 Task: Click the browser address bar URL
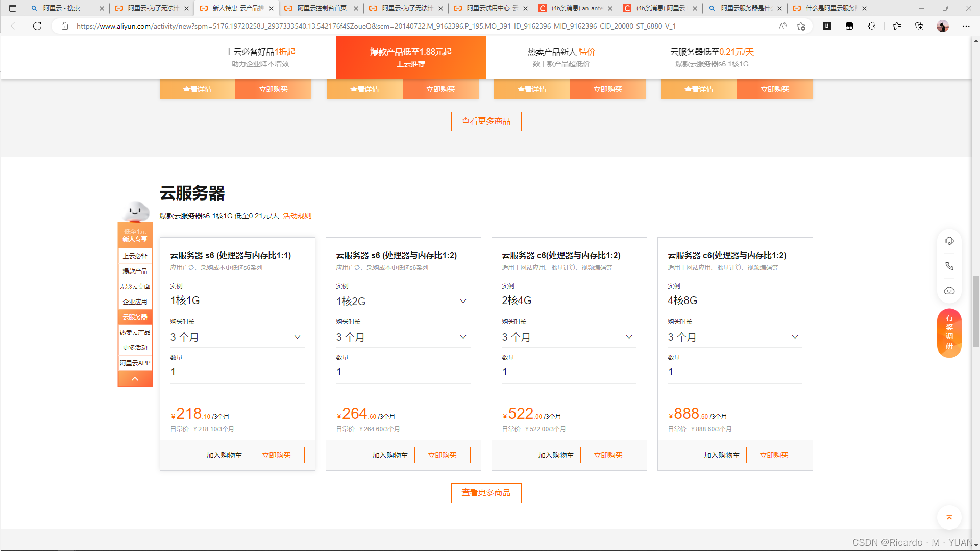[376, 26]
